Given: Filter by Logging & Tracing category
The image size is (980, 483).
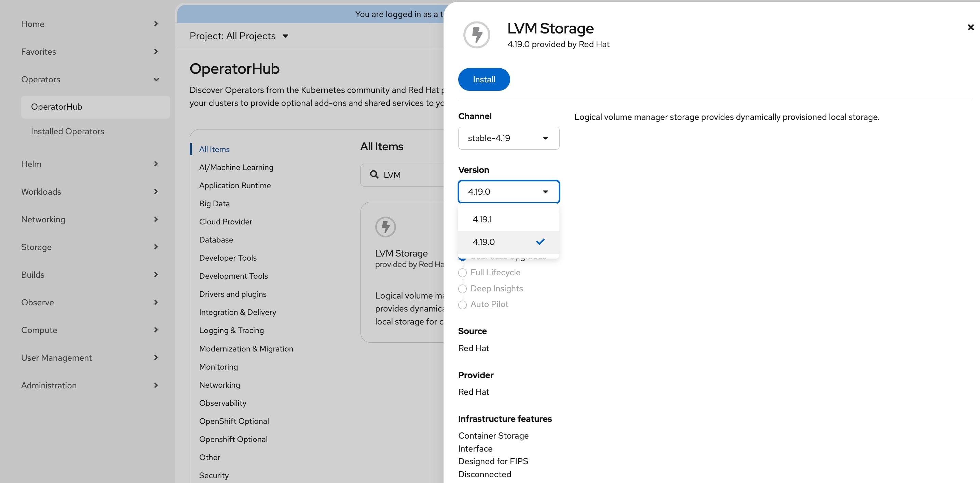Looking at the screenshot, I should point(231,331).
